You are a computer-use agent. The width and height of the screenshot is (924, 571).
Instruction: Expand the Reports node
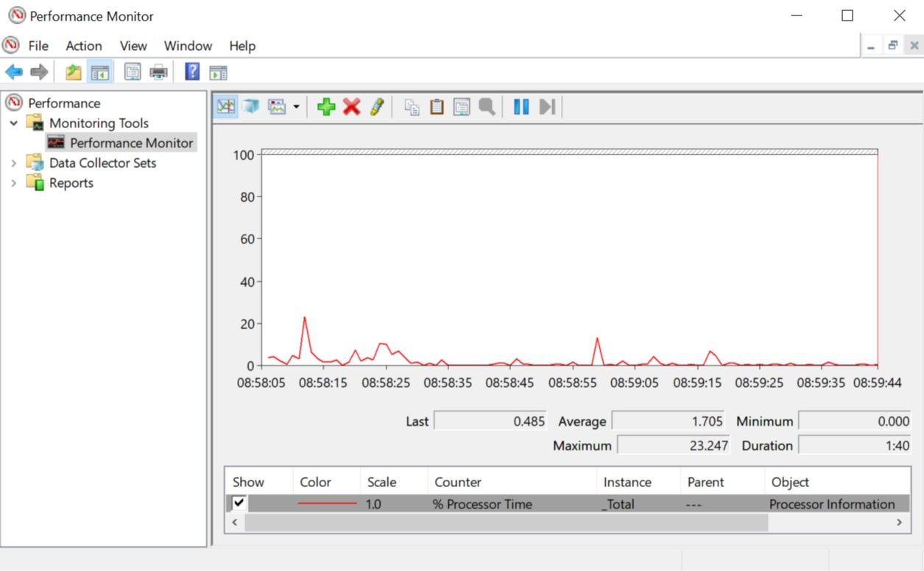coord(15,182)
